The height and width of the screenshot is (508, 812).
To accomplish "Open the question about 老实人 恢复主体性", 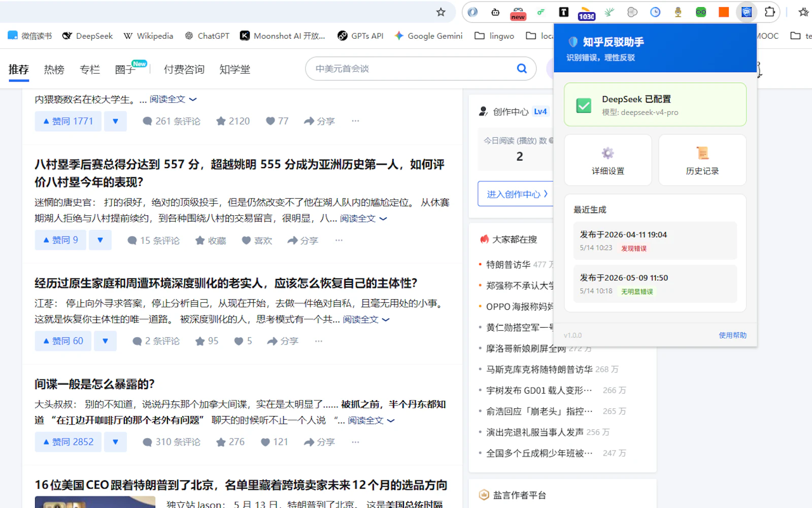I will coord(226,283).
